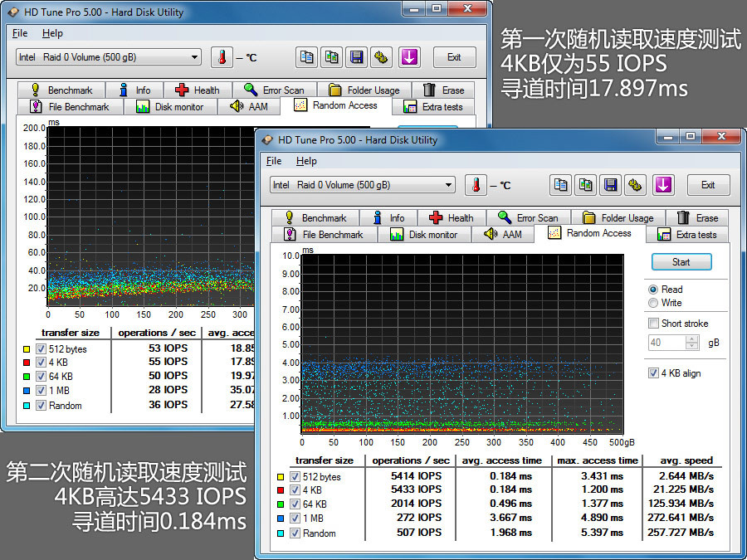
Task: Click purple down-arrow icon in back window
Action: (408, 57)
